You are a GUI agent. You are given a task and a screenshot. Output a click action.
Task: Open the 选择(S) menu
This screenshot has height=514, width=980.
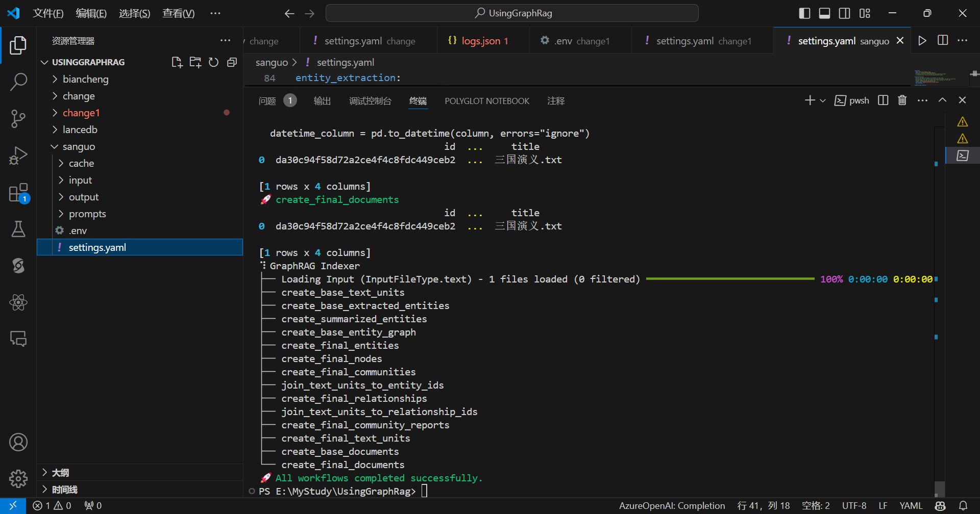134,13
